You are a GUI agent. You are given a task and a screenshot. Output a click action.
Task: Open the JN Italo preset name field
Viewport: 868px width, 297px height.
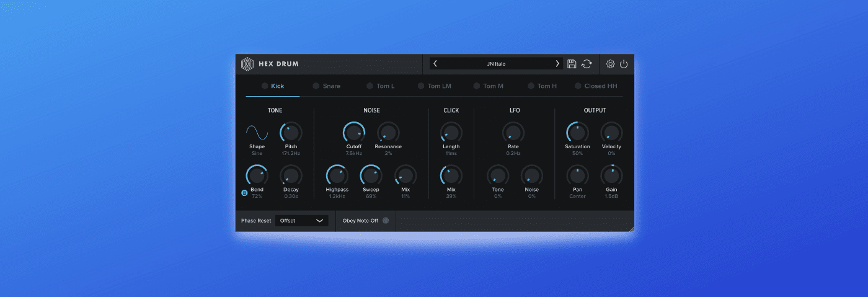coord(496,64)
